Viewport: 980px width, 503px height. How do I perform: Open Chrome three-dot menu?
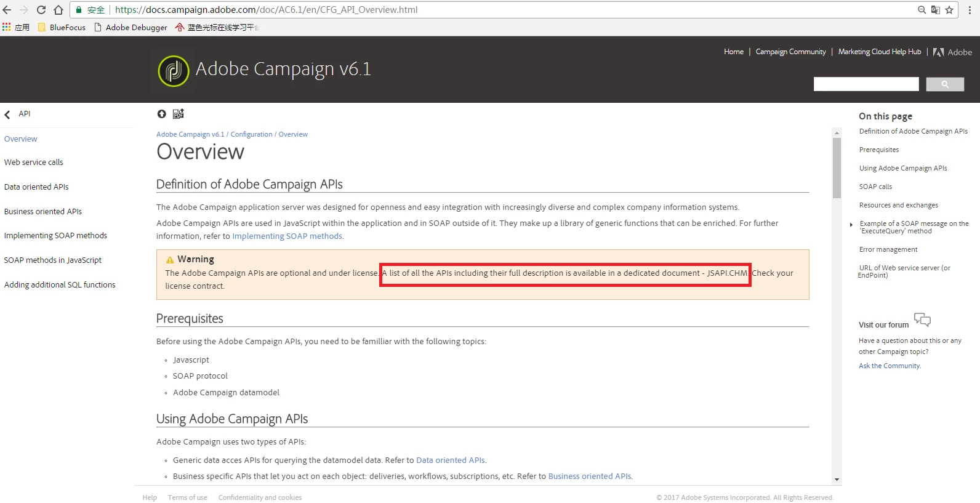point(970,10)
